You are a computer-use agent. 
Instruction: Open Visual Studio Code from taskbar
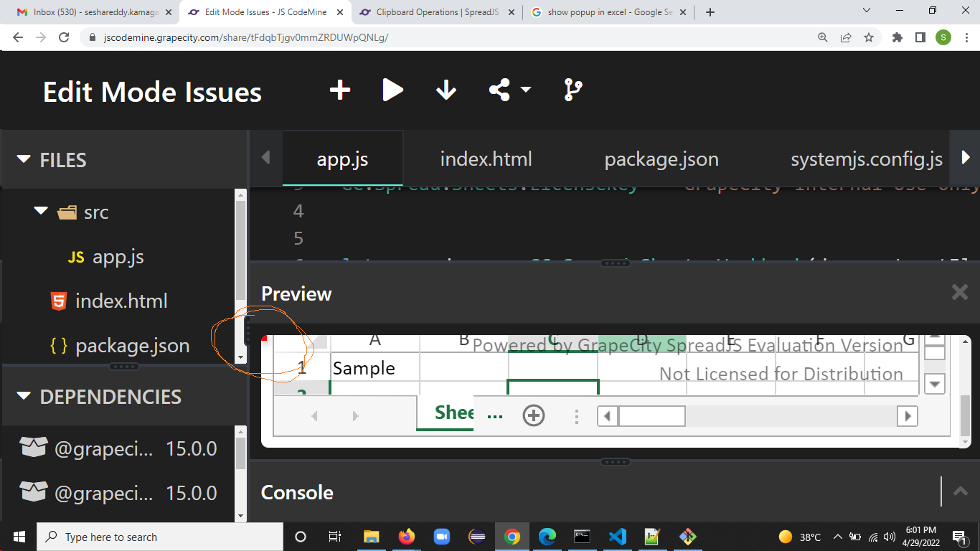click(x=617, y=537)
